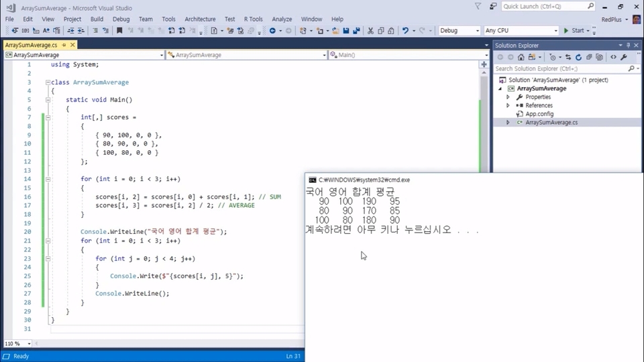Click the Solution Explorer Refresh icon
This screenshot has height=362, width=644.
click(x=578, y=58)
